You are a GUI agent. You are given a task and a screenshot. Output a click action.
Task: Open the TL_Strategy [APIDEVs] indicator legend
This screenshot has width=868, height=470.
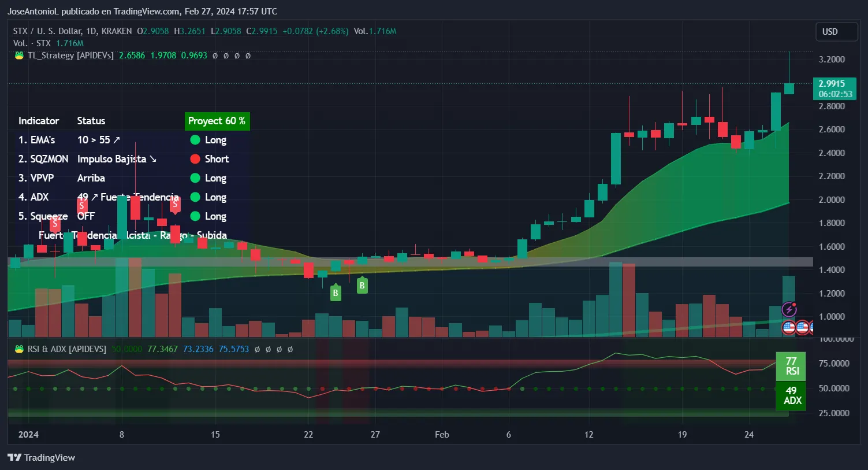tap(70, 55)
